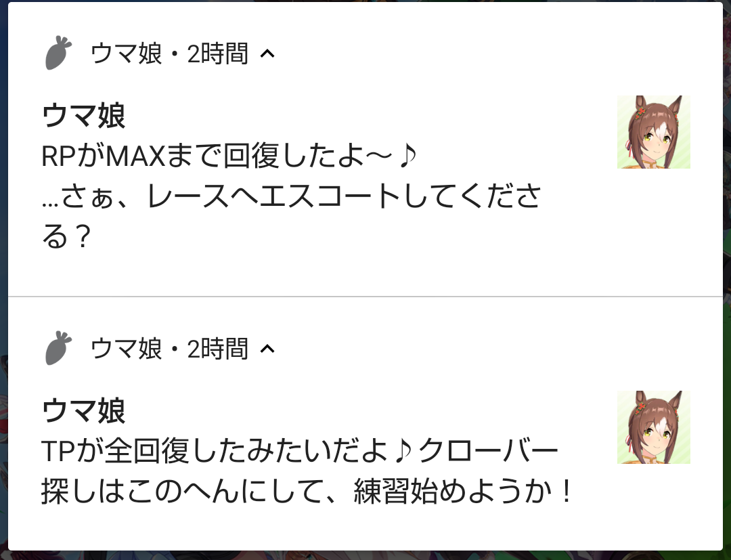Tap the horse girl avatar on the TP notification
This screenshot has height=560, width=731.
pyautogui.click(x=654, y=427)
